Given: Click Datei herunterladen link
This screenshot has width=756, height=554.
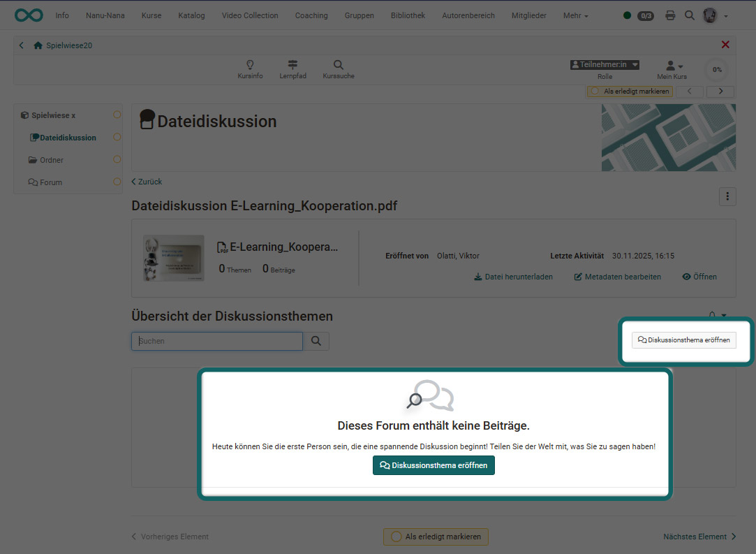Looking at the screenshot, I should tap(513, 277).
